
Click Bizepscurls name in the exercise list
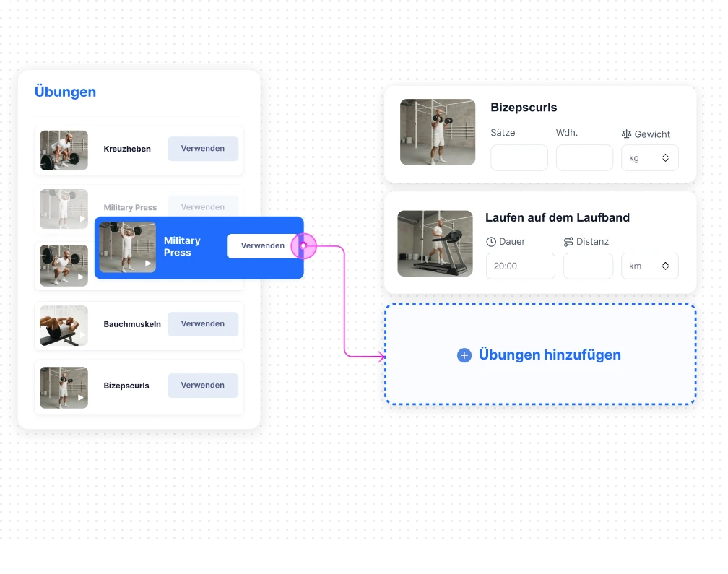126,386
